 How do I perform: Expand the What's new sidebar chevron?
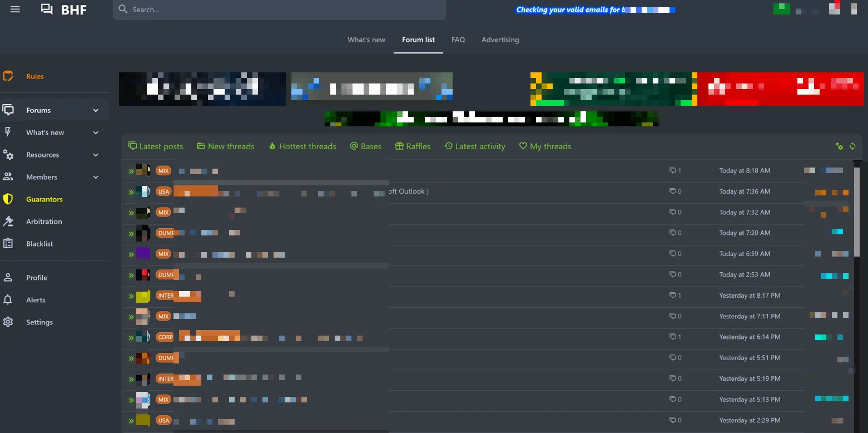click(x=96, y=132)
